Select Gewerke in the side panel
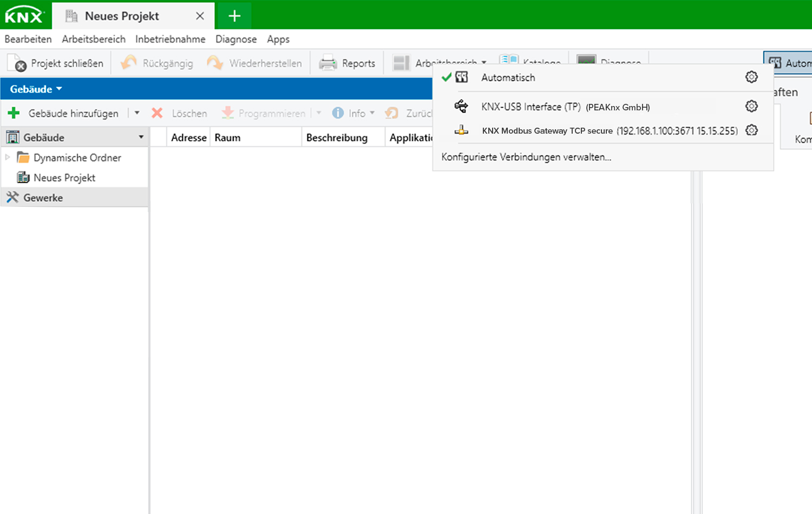The height and width of the screenshot is (514, 812). coord(74,197)
